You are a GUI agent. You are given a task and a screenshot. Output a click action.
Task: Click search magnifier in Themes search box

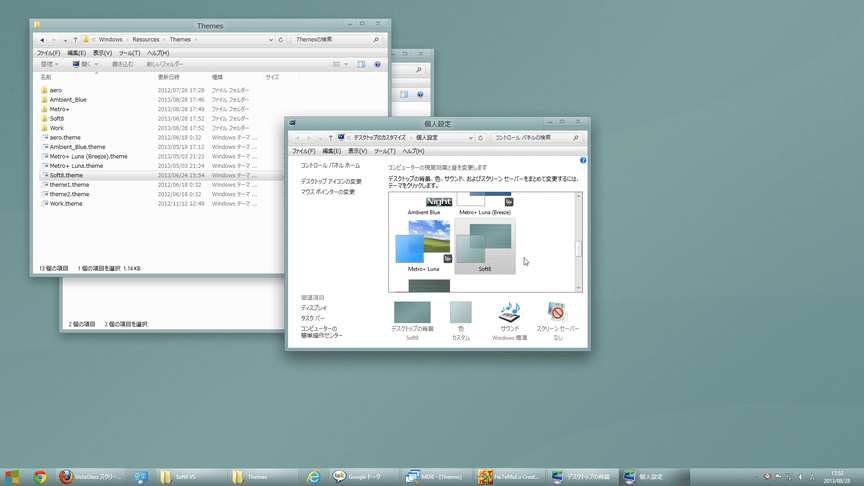coord(376,40)
